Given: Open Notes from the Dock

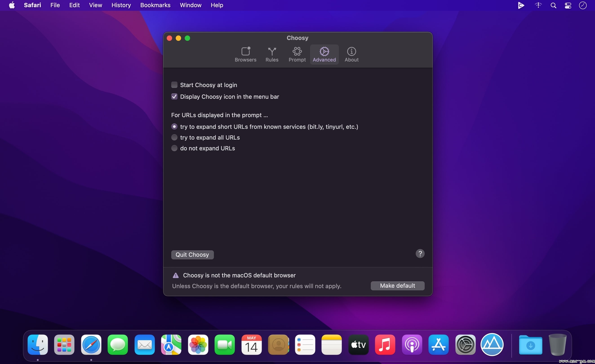Looking at the screenshot, I should coord(332,344).
